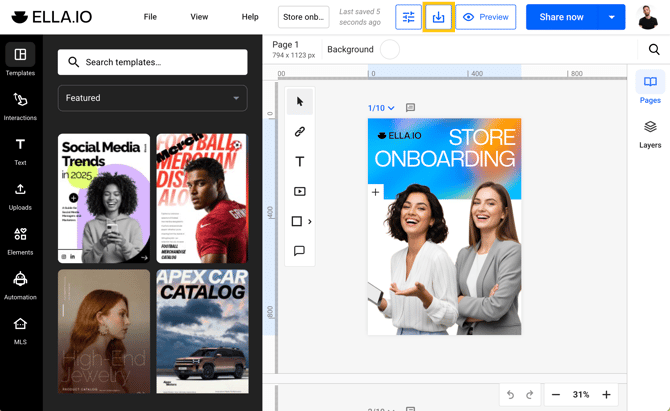
Task: Select the link tool in canvas toolbar
Action: click(x=299, y=132)
